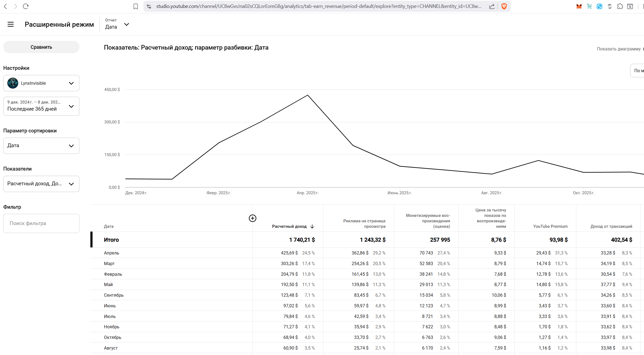644x355 pixels.
Task: Open the MetaMask fox extension
Action: [579, 6]
